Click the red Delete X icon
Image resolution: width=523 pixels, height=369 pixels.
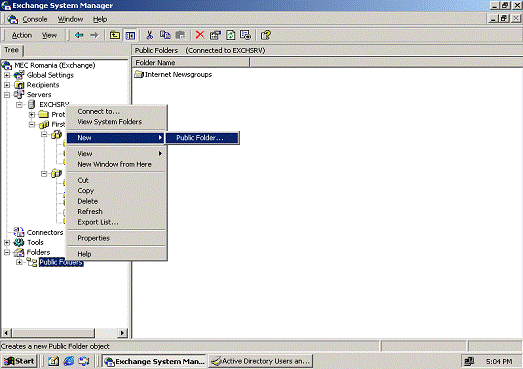tap(200, 35)
